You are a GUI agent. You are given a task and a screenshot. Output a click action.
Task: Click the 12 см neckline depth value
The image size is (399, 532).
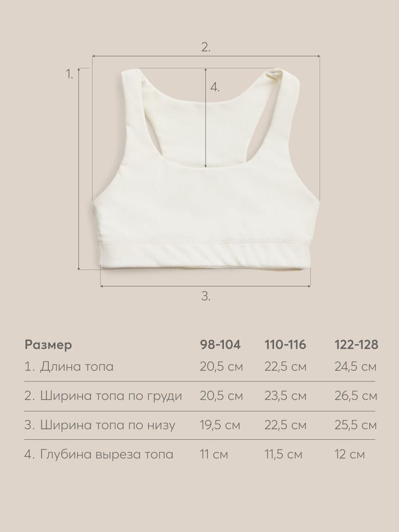point(349,454)
